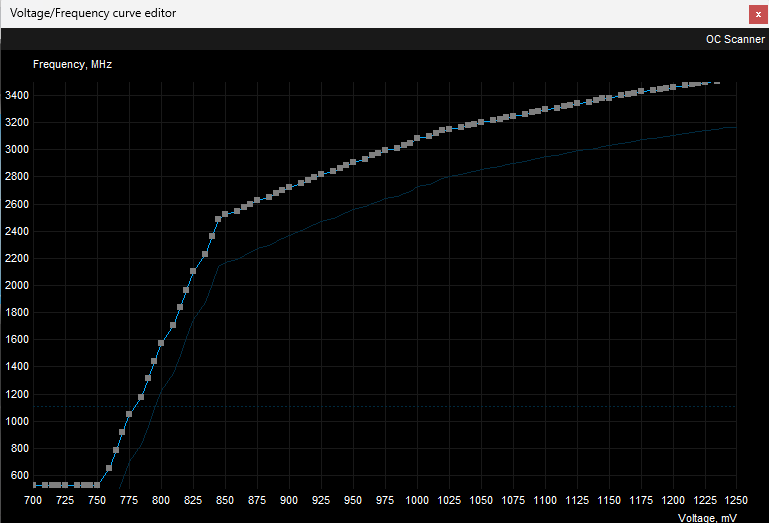Click the 600 frequency axis tick label
The width and height of the screenshot is (769, 523).
(x=20, y=475)
